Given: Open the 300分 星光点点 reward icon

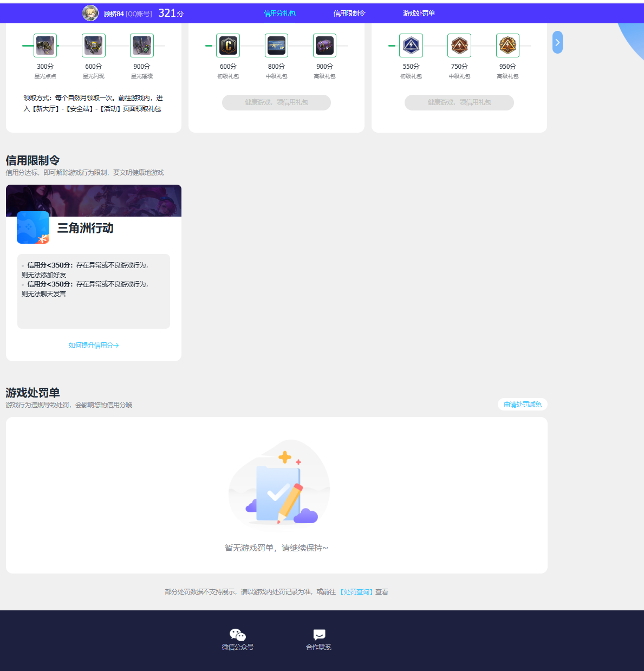Looking at the screenshot, I should coord(45,45).
